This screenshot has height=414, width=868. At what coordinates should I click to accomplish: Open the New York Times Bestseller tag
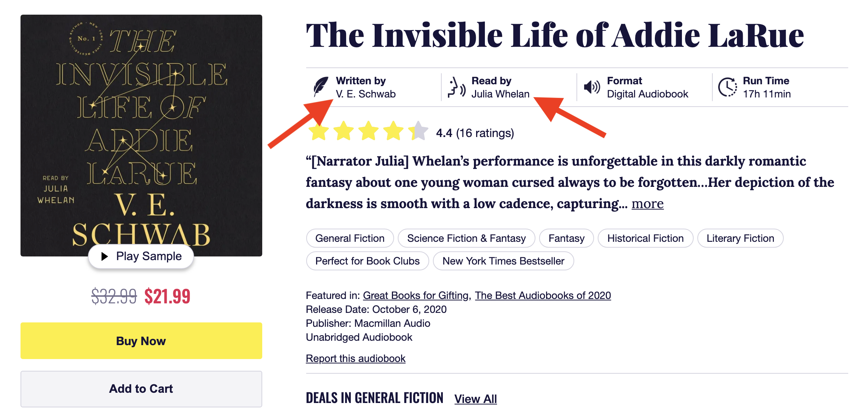click(503, 261)
